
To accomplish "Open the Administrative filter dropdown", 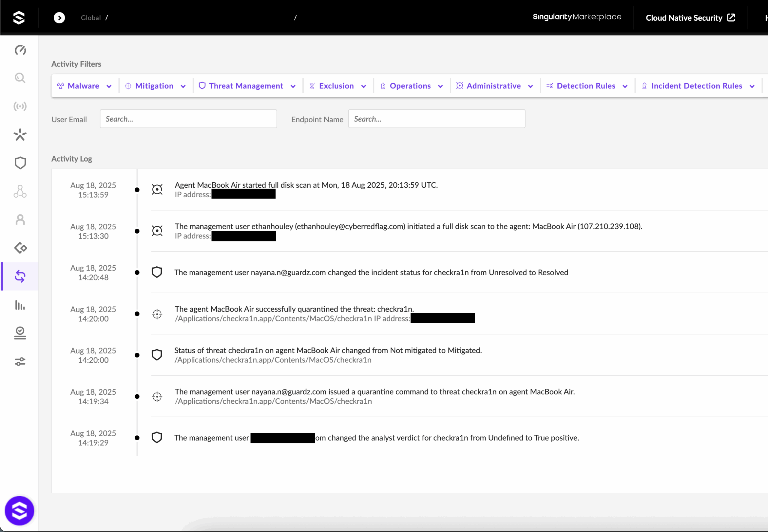I will click(494, 86).
